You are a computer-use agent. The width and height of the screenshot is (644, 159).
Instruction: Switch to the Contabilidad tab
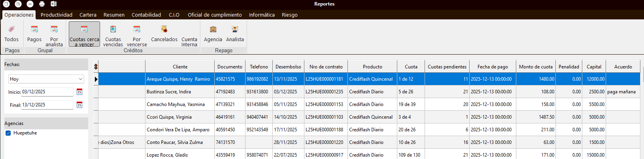click(x=146, y=15)
